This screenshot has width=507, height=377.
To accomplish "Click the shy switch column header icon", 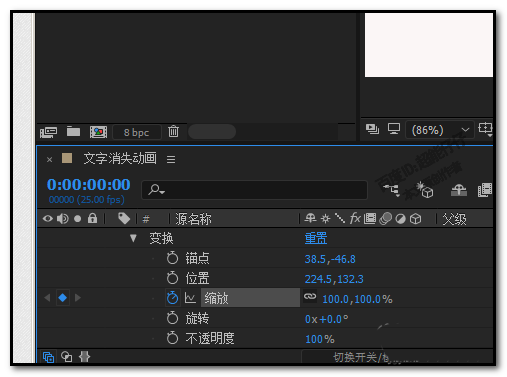I will (x=310, y=218).
